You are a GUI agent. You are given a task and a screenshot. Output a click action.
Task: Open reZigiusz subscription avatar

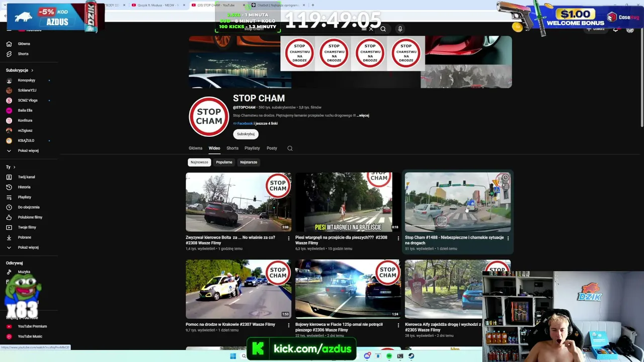[9, 131]
